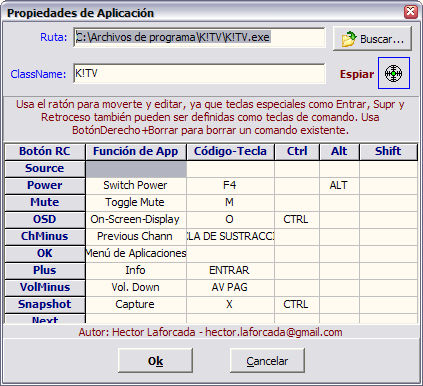The height and width of the screenshot is (386, 423).
Task: Click the Ctrl column header
Action: (297, 152)
